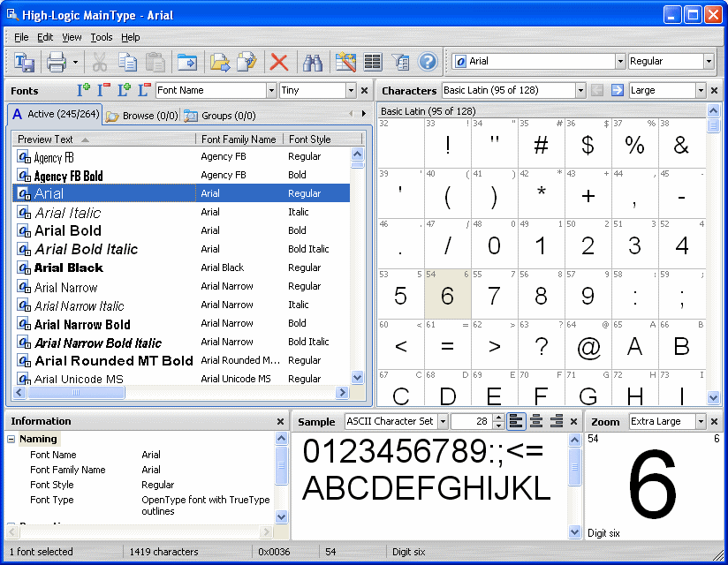
Task: Close the Zoom panel
Action: click(715, 421)
